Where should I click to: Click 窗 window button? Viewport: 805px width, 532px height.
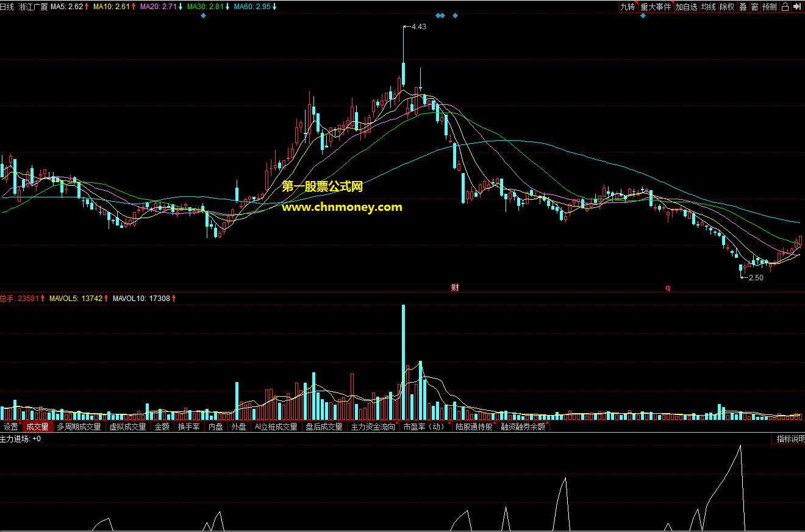[754, 7]
